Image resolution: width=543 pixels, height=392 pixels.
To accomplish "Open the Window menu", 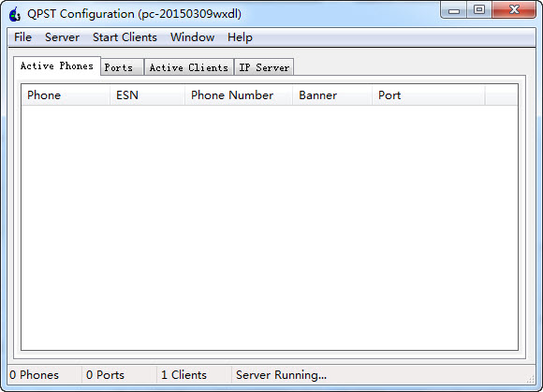I will click(x=192, y=37).
